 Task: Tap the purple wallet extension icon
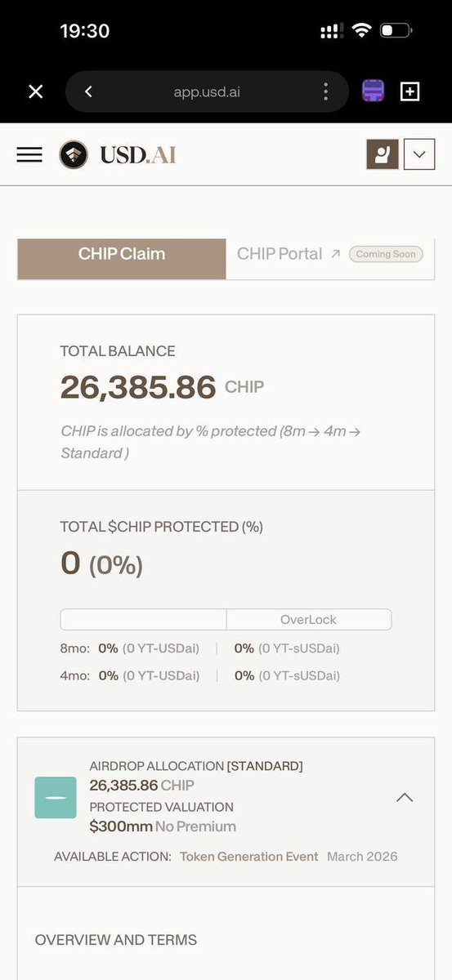374,91
